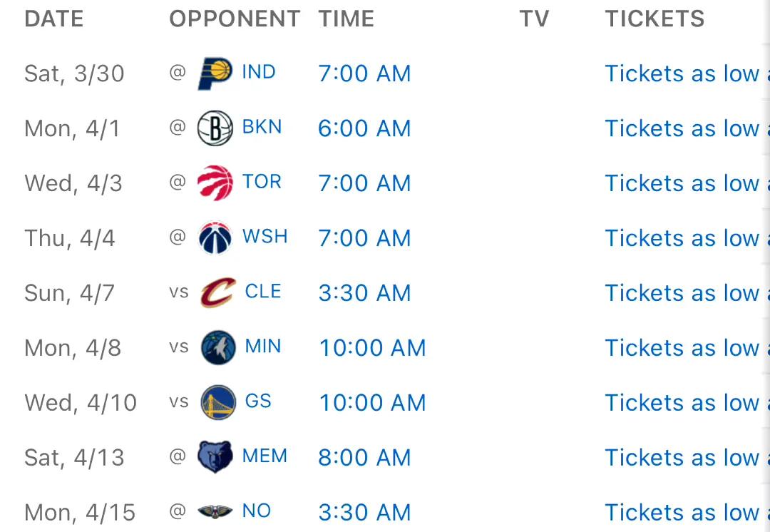Click the Brooklyn Nets team logo
Image resolution: width=770 pixels, height=532 pixels.
[215, 128]
